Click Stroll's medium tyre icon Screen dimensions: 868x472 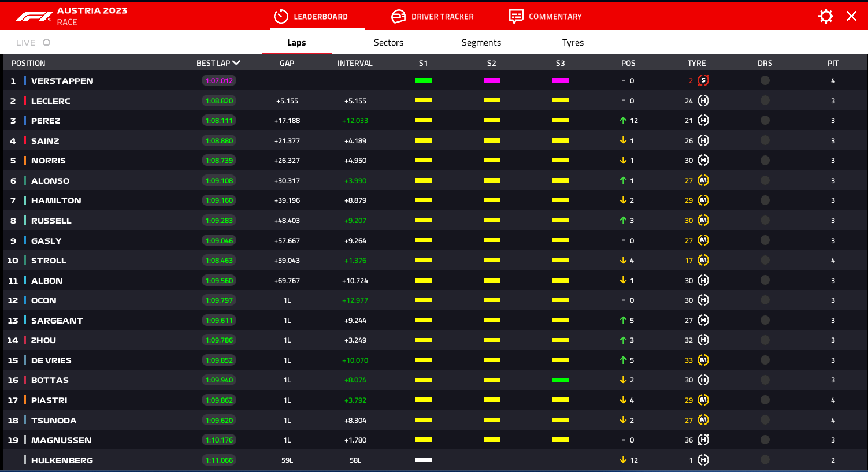click(x=703, y=260)
